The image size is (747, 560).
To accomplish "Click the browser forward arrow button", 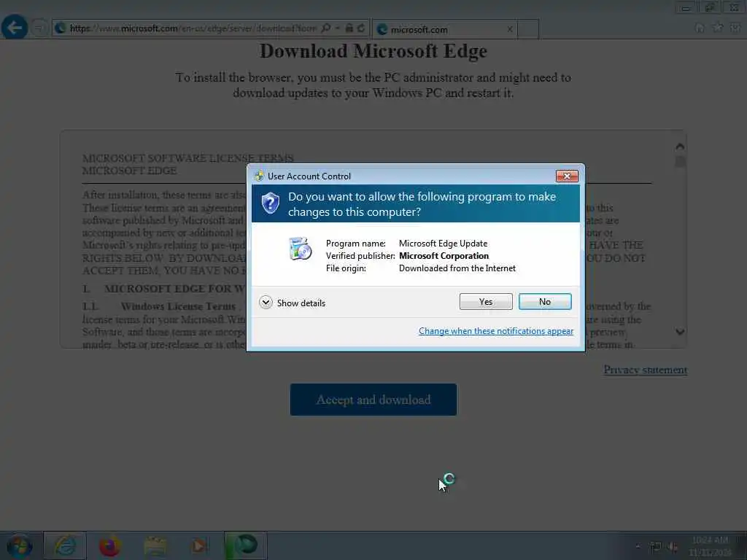I will pos(39,28).
